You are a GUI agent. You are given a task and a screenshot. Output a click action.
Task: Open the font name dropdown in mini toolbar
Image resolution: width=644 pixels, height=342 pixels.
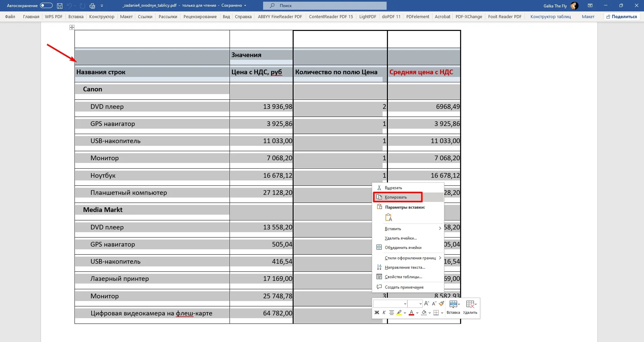pos(405,304)
